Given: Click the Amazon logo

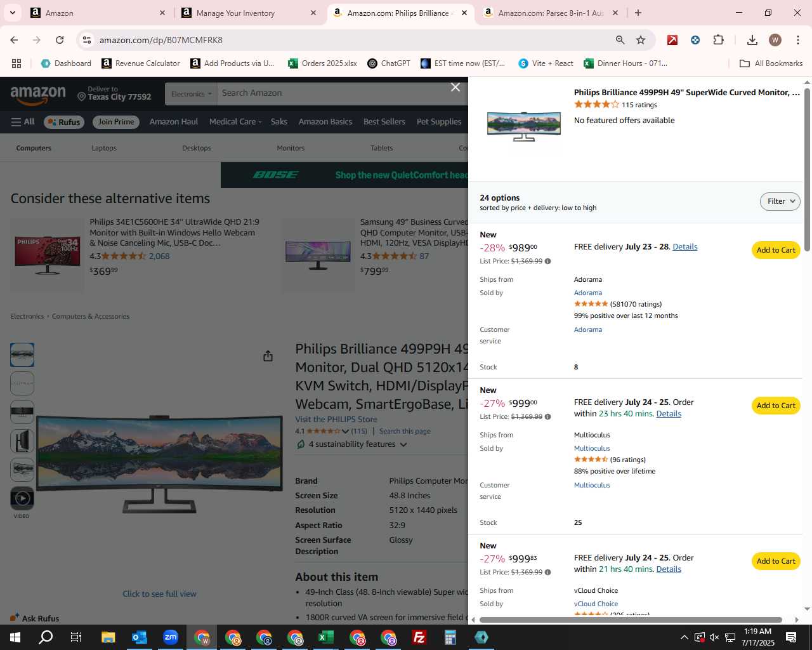Looking at the screenshot, I should click(x=38, y=95).
